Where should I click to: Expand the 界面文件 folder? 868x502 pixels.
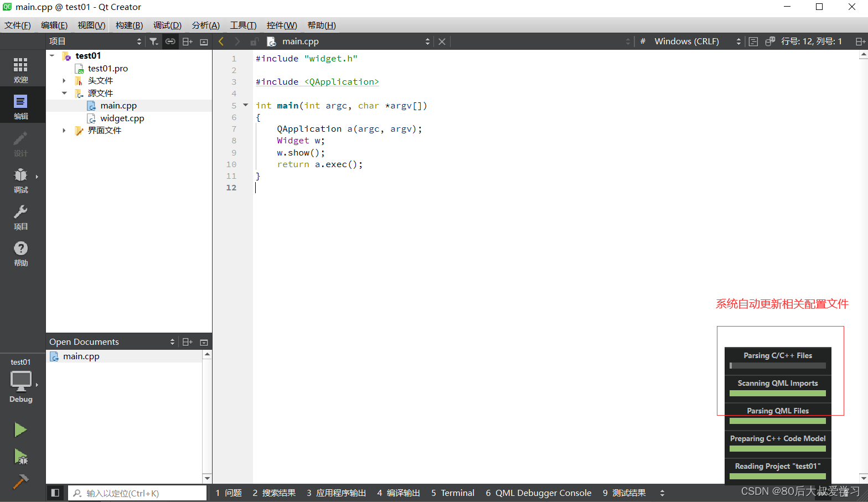coord(64,131)
